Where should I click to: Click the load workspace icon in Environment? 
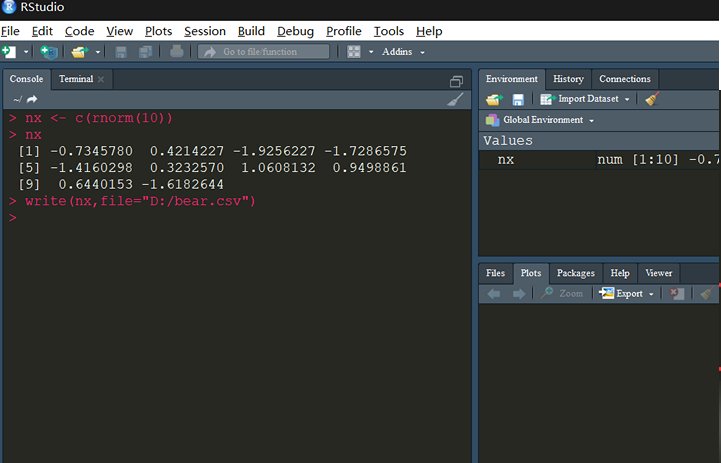[x=493, y=99]
